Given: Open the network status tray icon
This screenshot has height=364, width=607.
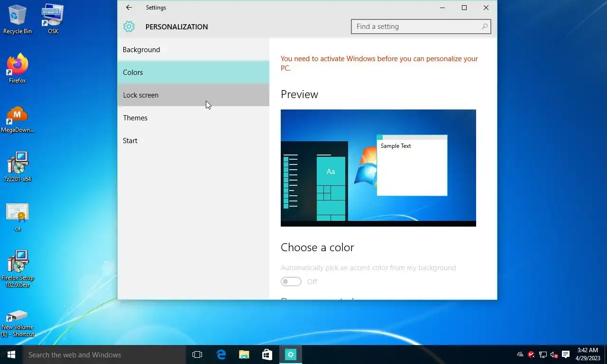Looking at the screenshot, I should pos(543,355).
